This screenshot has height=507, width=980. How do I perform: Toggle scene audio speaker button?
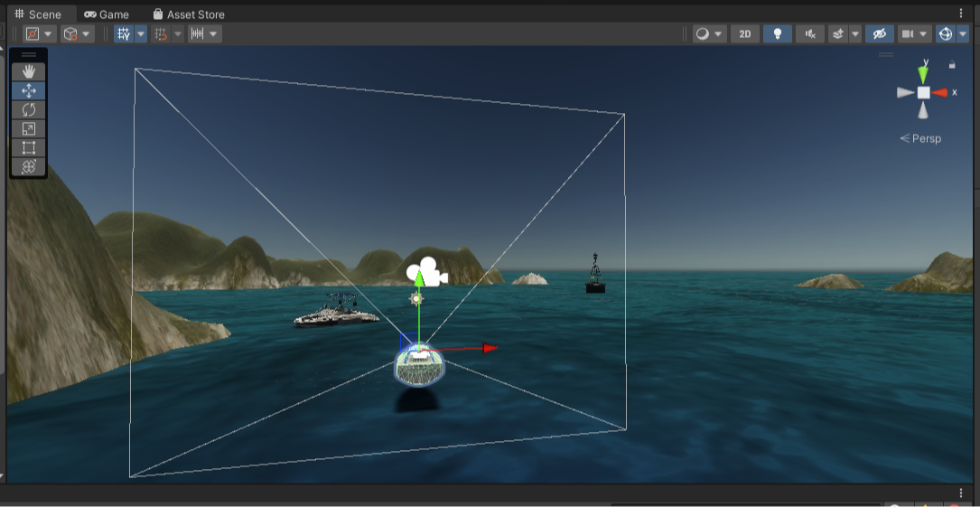tap(810, 33)
